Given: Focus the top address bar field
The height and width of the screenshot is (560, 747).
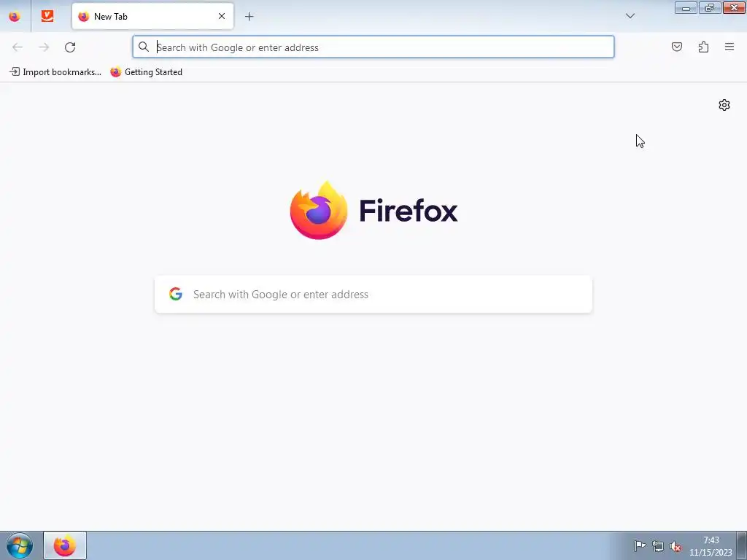Looking at the screenshot, I should pyautogui.click(x=373, y=47).
